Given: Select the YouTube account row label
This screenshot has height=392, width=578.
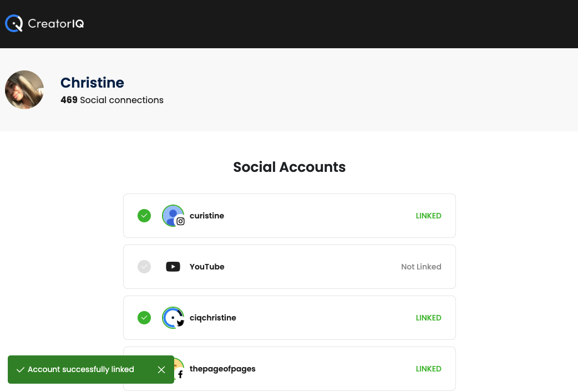Looking at the screenshot, I should click(x=207, y=267).
